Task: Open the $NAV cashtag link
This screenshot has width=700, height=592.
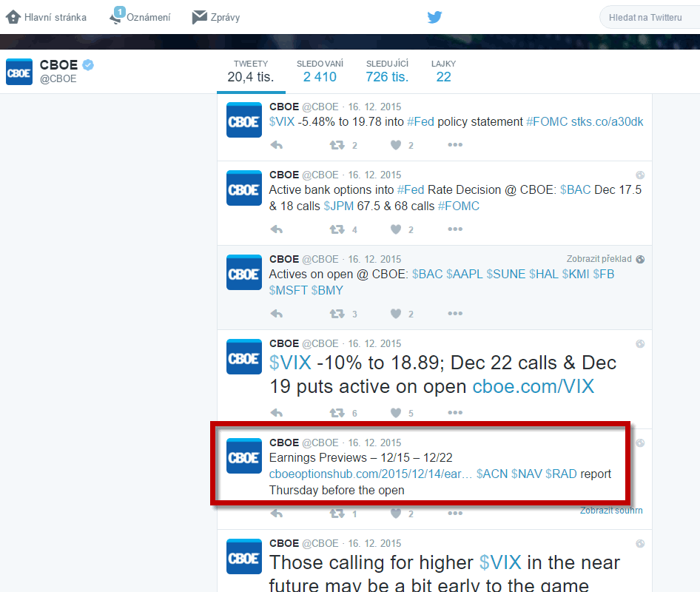Action: click(526, 474)
